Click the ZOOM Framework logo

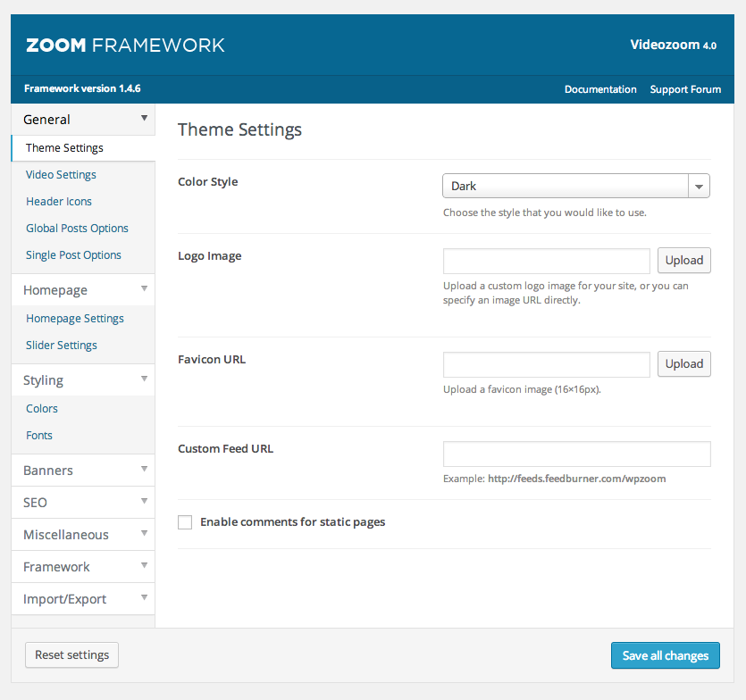tap(125, 45)
